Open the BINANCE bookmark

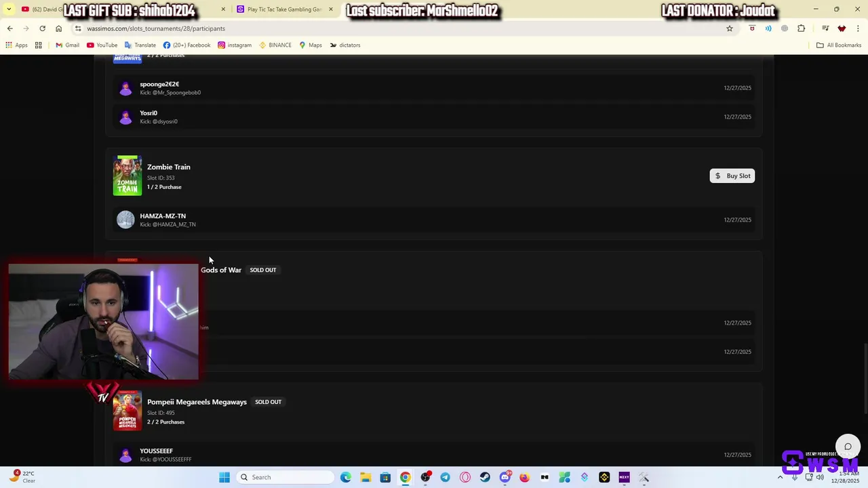[x=275, y=45]
